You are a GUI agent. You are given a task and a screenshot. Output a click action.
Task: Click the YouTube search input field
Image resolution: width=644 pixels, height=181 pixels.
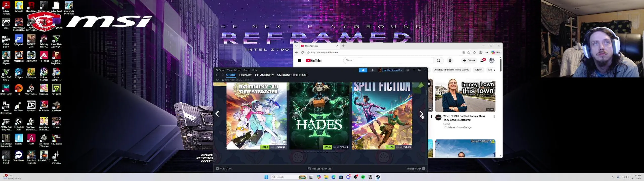[388, 61]
